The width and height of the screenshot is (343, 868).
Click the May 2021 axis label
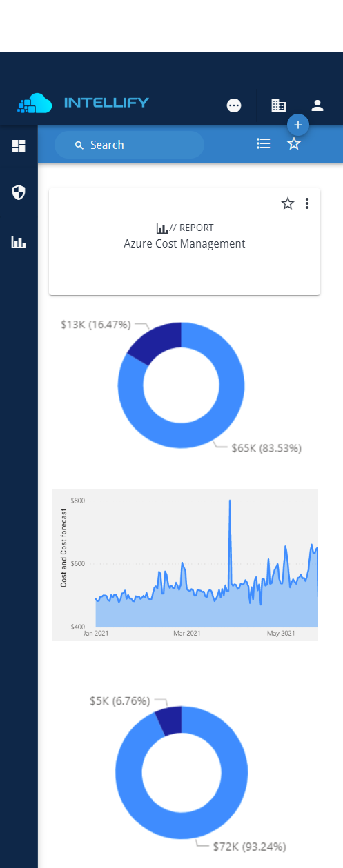point(281,633)
